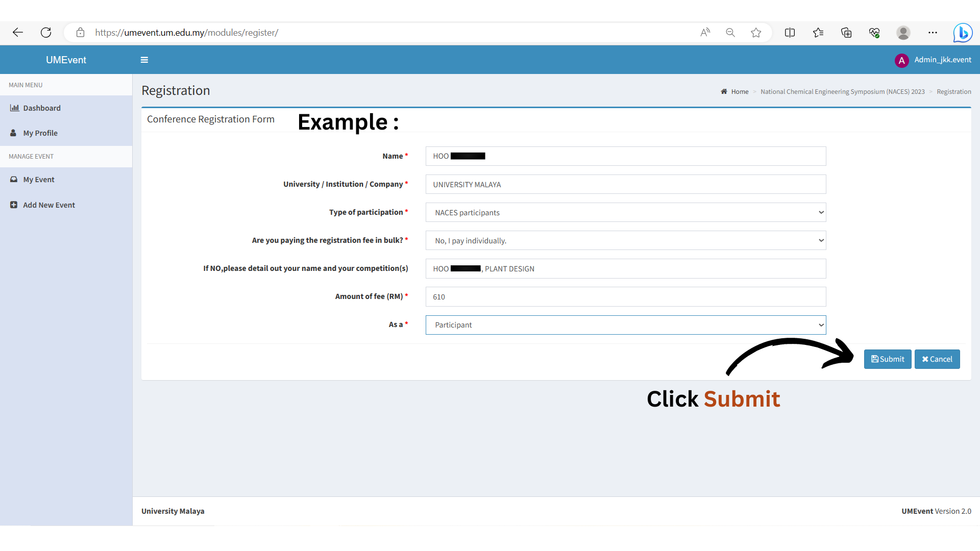
Task: Open the browser Collections icon
Action: coord(846,33)
